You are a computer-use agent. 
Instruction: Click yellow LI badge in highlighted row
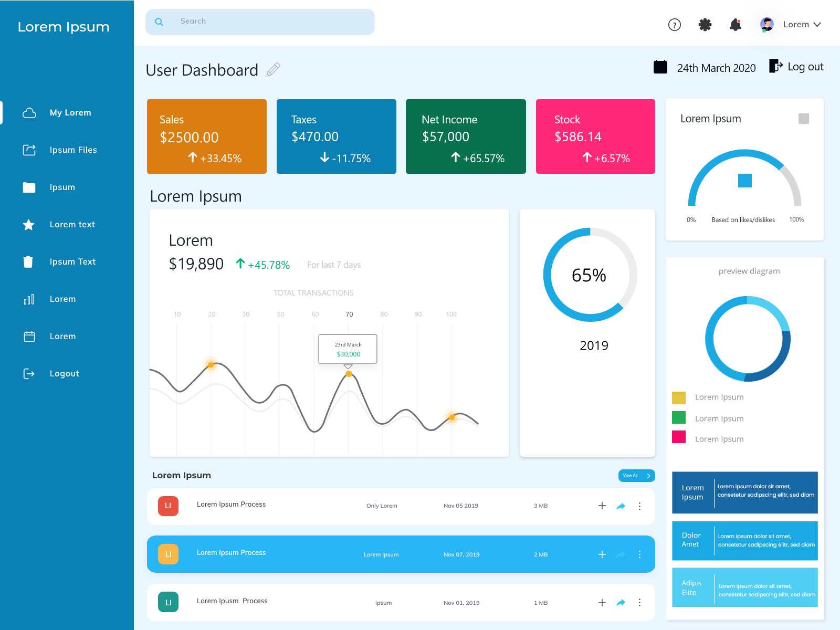pyautogui.click(x=168, y=554)
